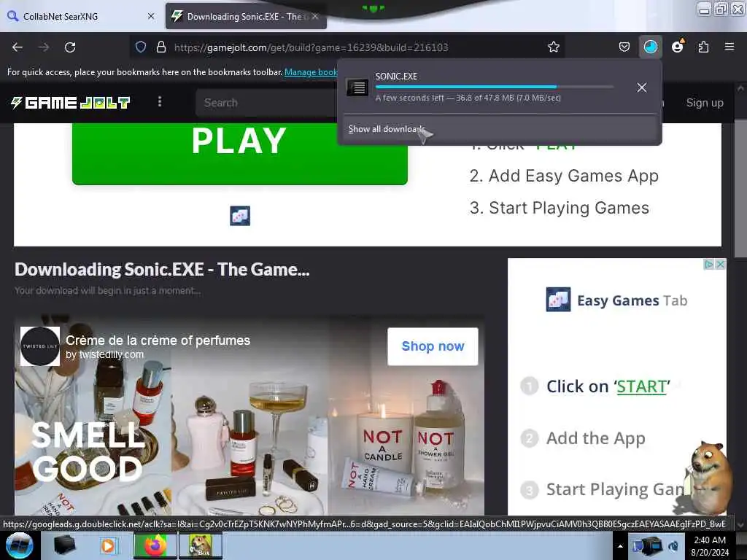Click the green PLAY button
Screen dimensions: 747x560
(x=239, y=153)
